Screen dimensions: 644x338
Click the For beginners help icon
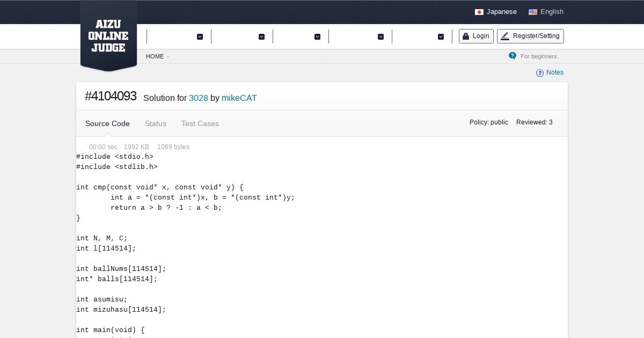coord(513,56)
